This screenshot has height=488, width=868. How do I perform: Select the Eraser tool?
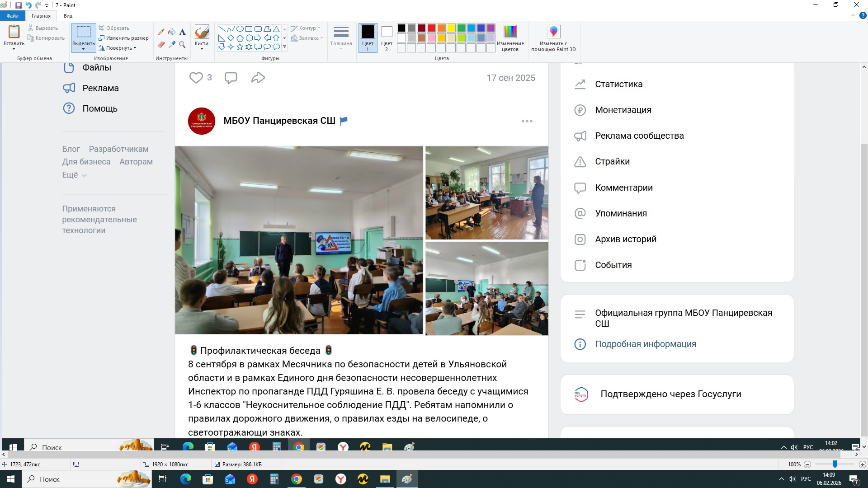[161, 44]
